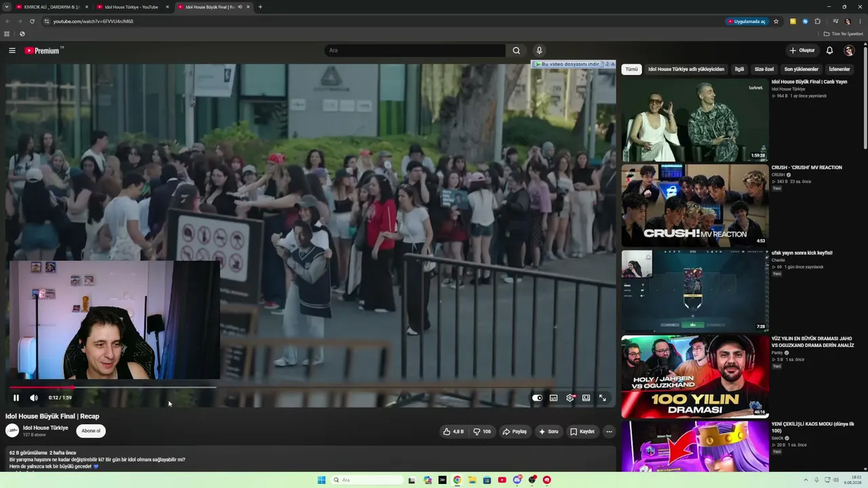View site information icon in address bar
868x488 pixels.
coord(47,21)
